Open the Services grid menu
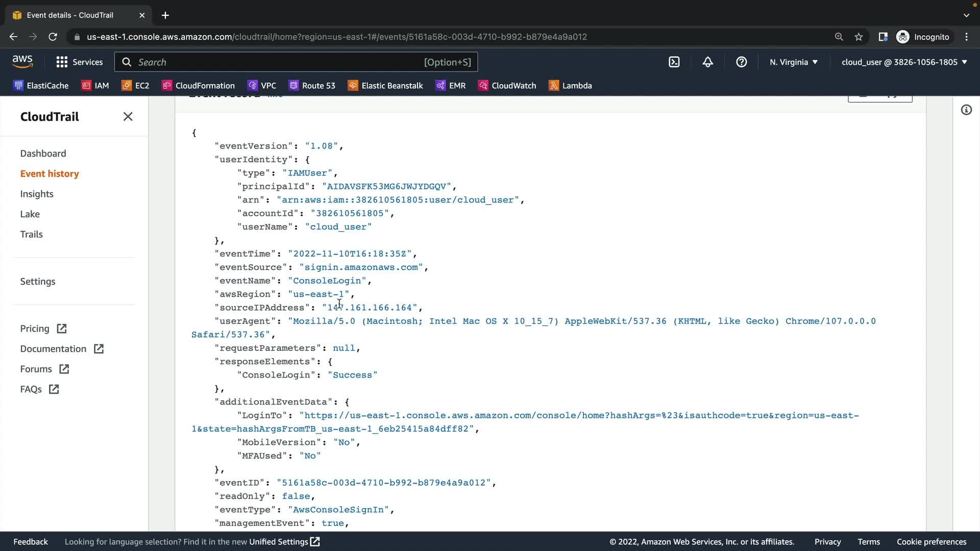The width and height of the screenshot is (980, 551). pos(79,62)
